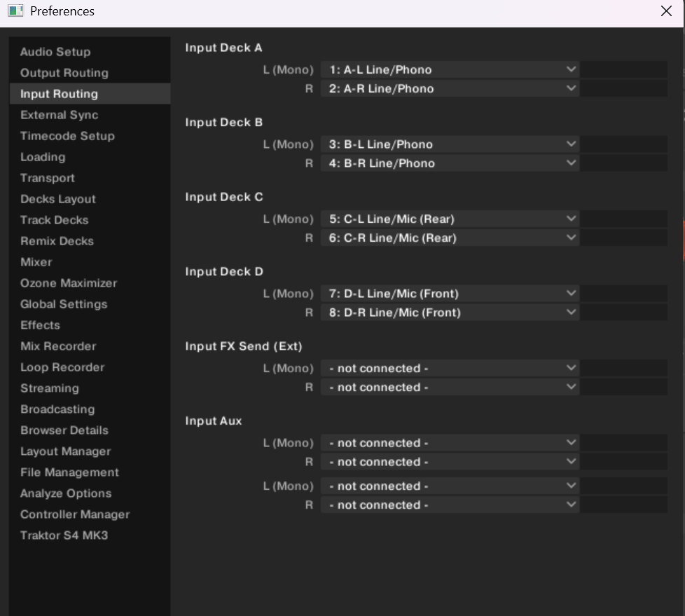Click the Input Aux heading
The width and height of the screenshot is (685, 616).
click(214, 421)
